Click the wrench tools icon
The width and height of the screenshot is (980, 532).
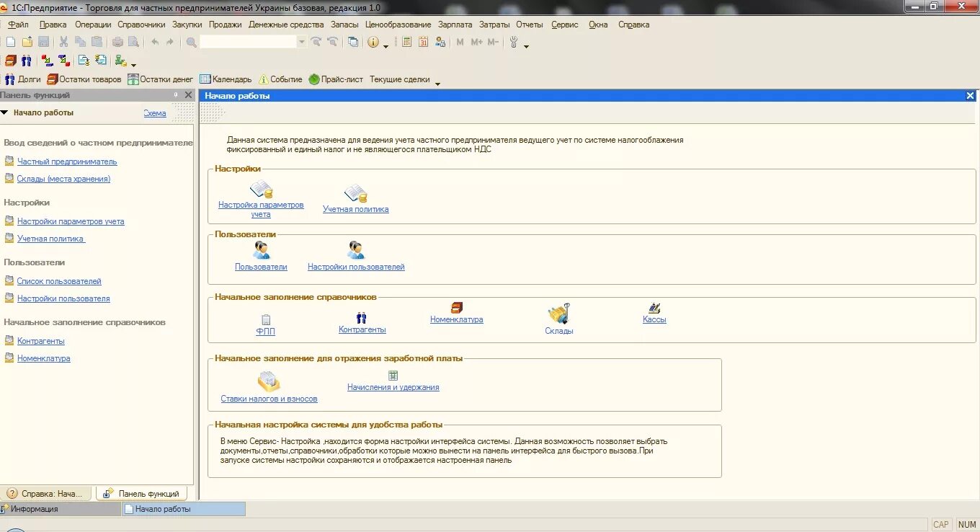514,42
